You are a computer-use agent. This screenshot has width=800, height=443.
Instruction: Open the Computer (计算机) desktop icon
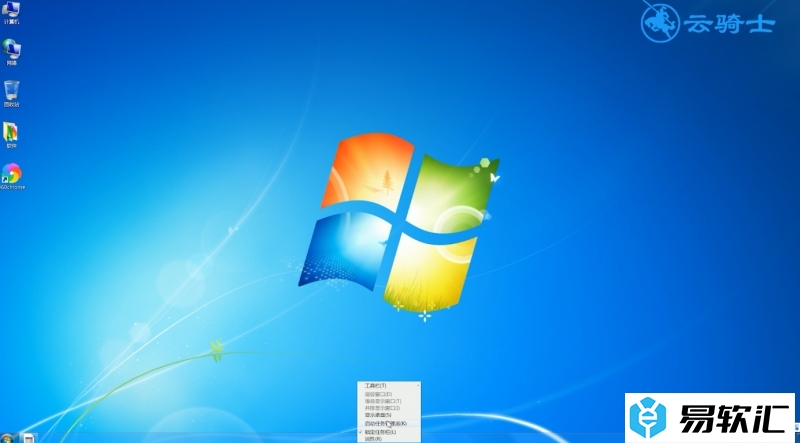[11, 12]
